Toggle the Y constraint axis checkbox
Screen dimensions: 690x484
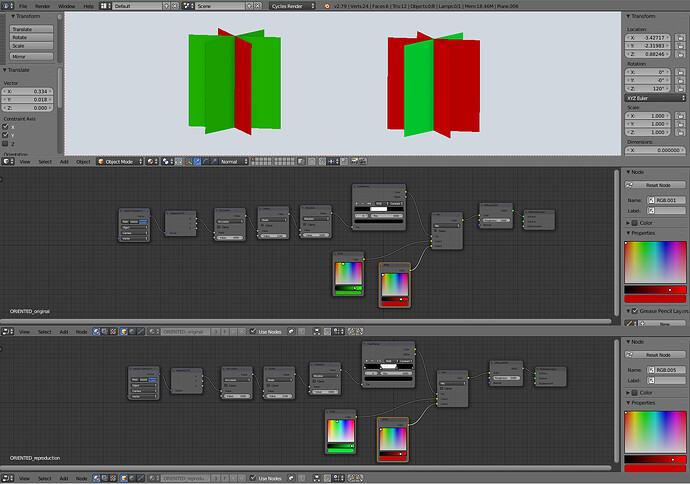point(5,135)
